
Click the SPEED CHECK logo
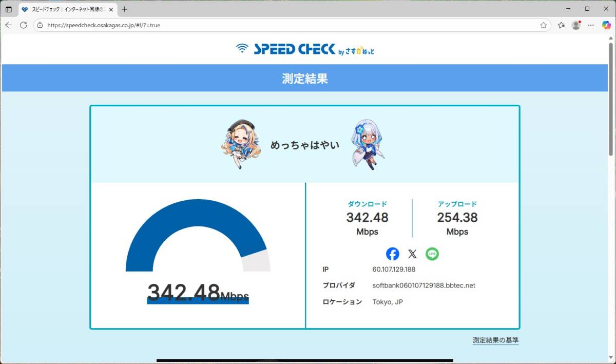coord(305,49)
